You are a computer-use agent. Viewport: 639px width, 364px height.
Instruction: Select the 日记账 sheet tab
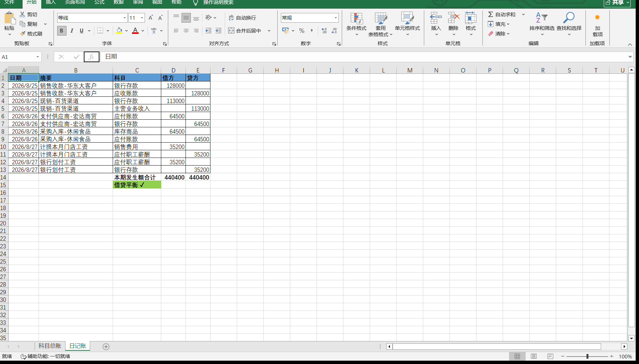click(x=78, y=346)
